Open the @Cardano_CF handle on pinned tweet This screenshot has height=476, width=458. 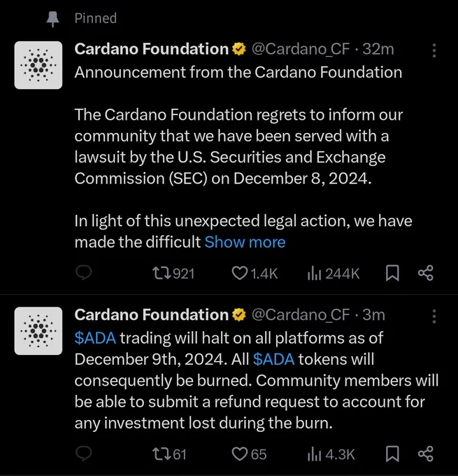click(x=300, y=49)
